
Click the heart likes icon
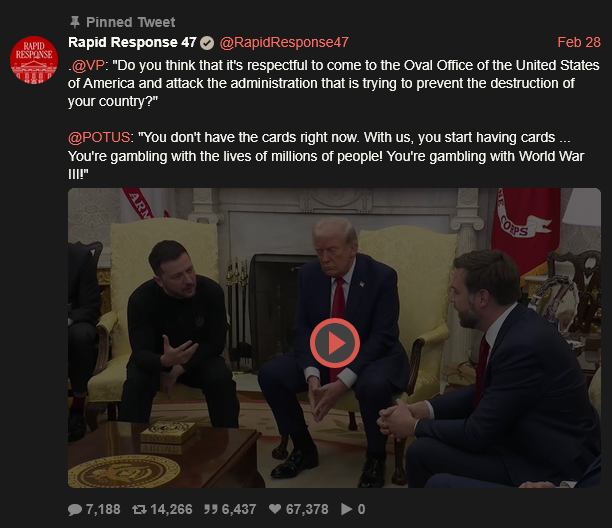coord(275,508)
